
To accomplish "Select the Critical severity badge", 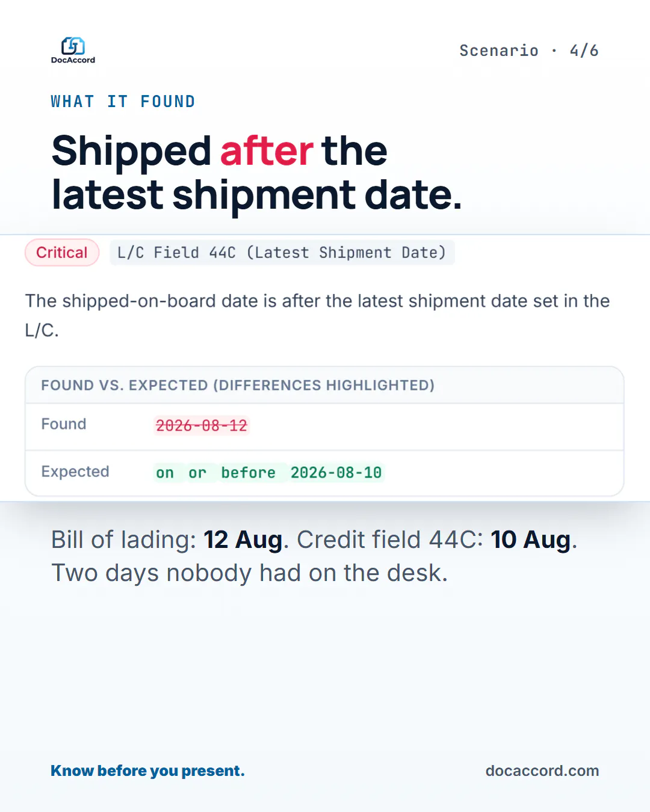I will (62, 253).
